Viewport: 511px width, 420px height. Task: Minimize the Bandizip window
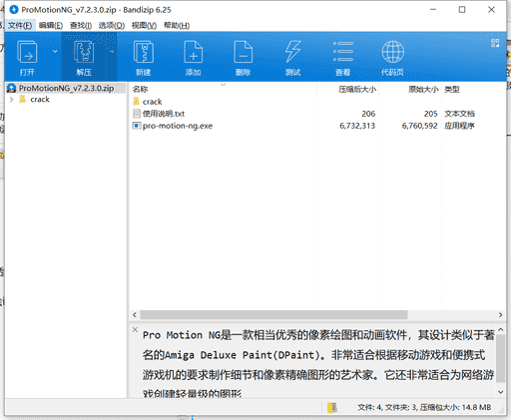pos(433,10)
